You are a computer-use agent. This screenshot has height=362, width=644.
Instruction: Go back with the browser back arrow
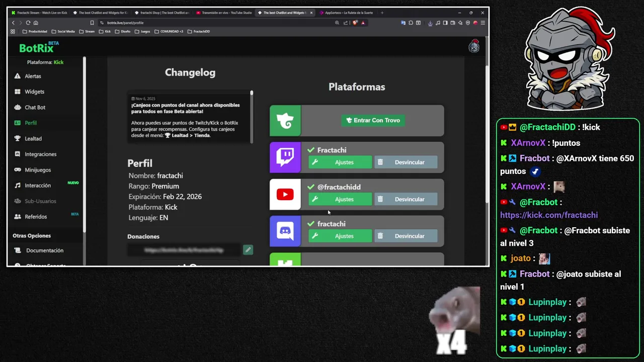click(13, 23)
